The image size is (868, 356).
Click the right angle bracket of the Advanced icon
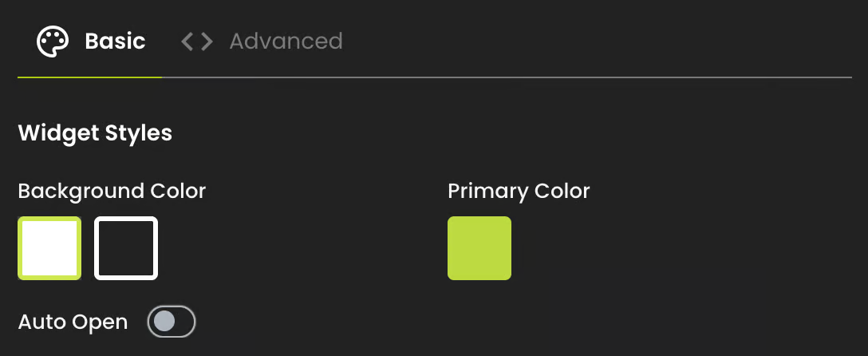point(207,42)
